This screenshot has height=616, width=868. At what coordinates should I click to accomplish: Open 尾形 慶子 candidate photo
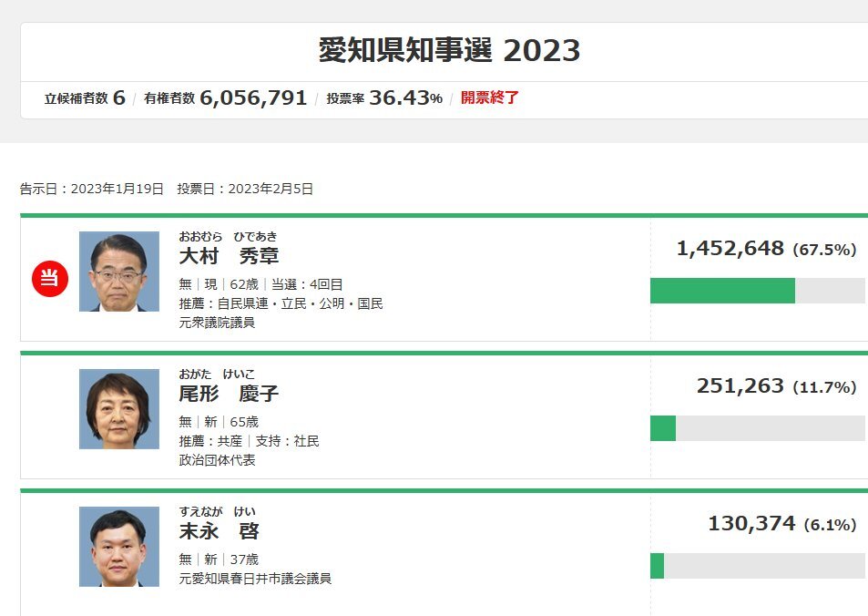[119, 409]
